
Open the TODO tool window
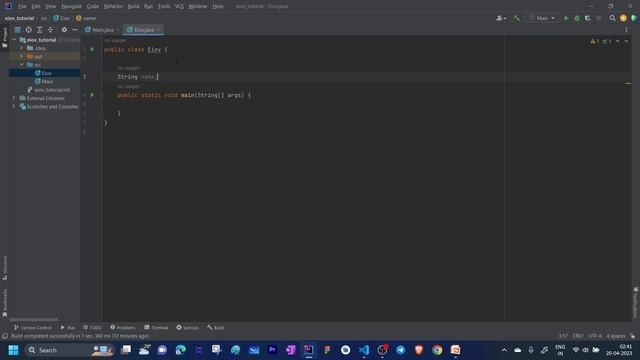92,327
